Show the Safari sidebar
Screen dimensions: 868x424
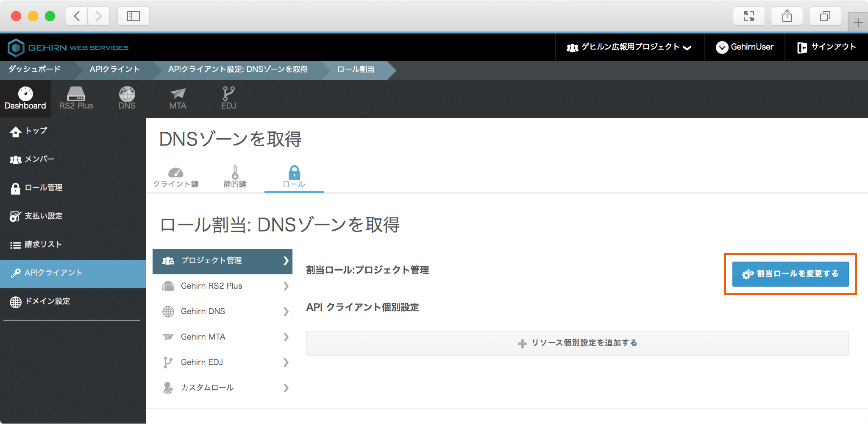coord(133,16)
